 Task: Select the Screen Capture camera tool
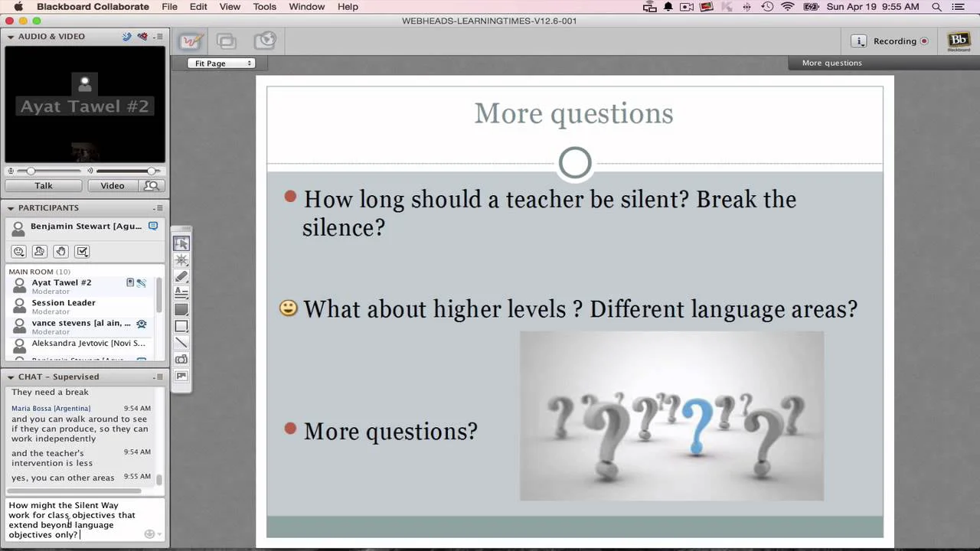click(181, 360)
